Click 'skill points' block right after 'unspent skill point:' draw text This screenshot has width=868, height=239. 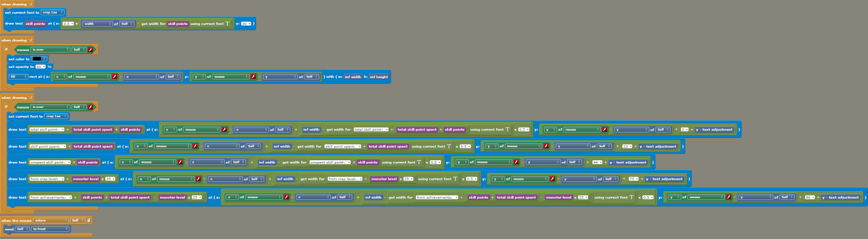(88, 162)
